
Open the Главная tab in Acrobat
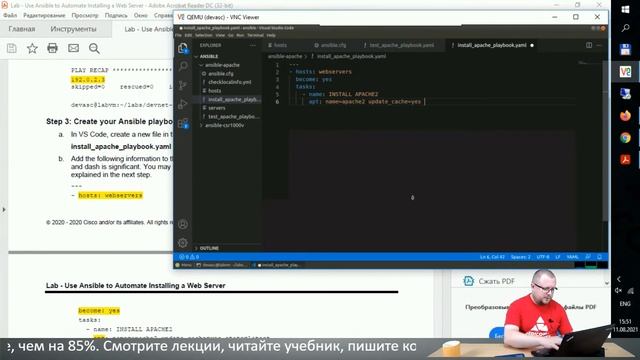pyautogui.click(x=22, y=29)
